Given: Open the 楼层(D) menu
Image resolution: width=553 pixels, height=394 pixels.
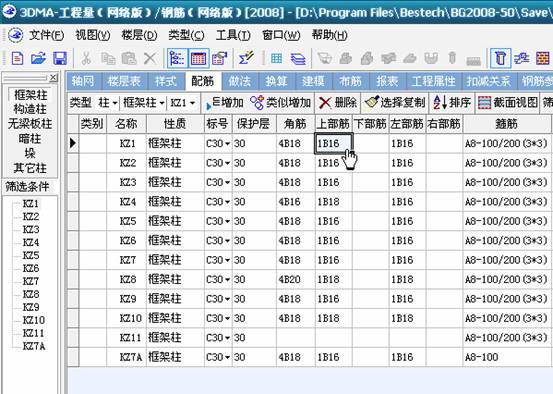Looking at the screenshot, I should pyautogui.click(x=139, y=35).
